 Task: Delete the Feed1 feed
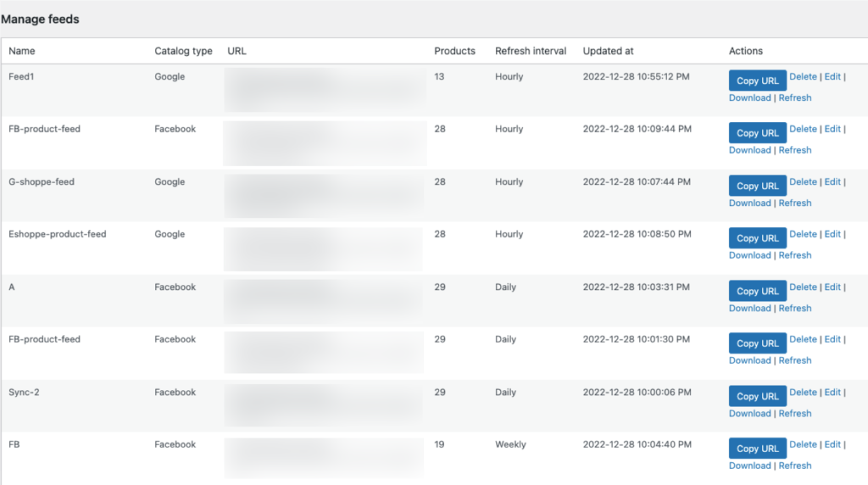tap(803, 77)
